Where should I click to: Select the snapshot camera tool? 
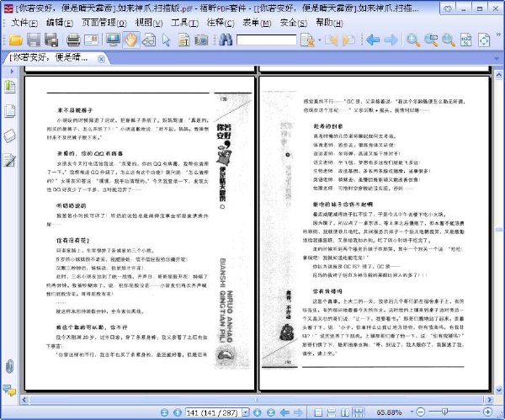[201, 40]
